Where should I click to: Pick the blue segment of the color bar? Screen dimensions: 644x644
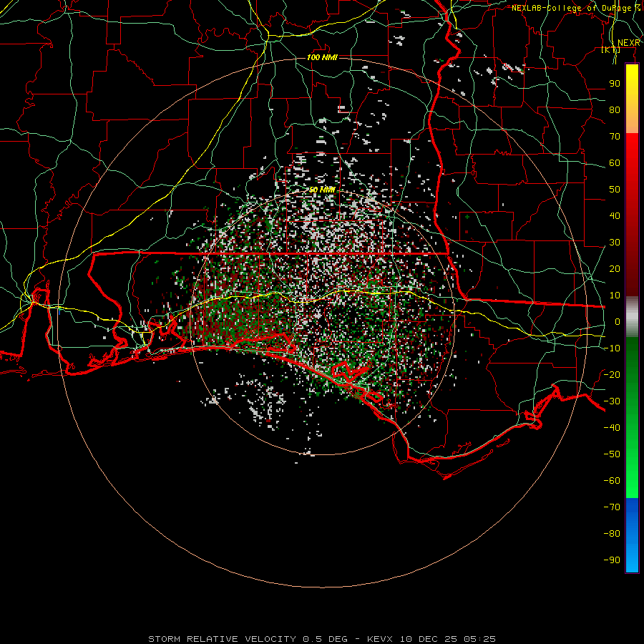[x=632, y=535]
